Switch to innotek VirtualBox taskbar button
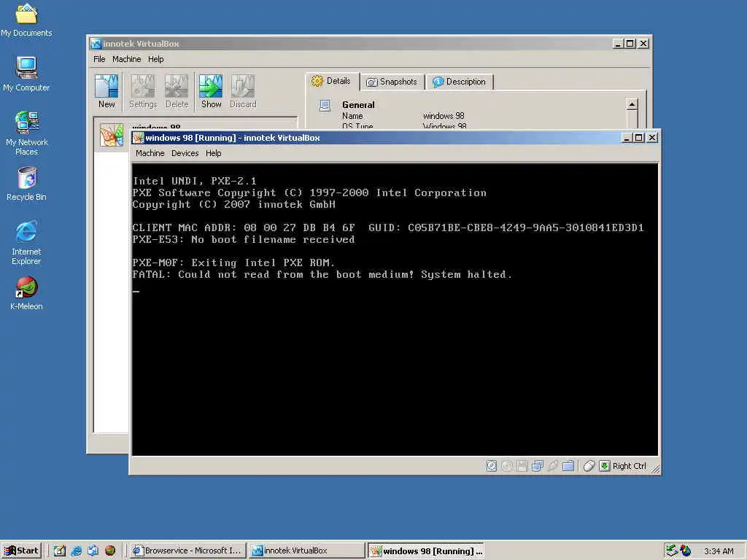This screenshot has height=560, width=747. (x=307, y=551)
